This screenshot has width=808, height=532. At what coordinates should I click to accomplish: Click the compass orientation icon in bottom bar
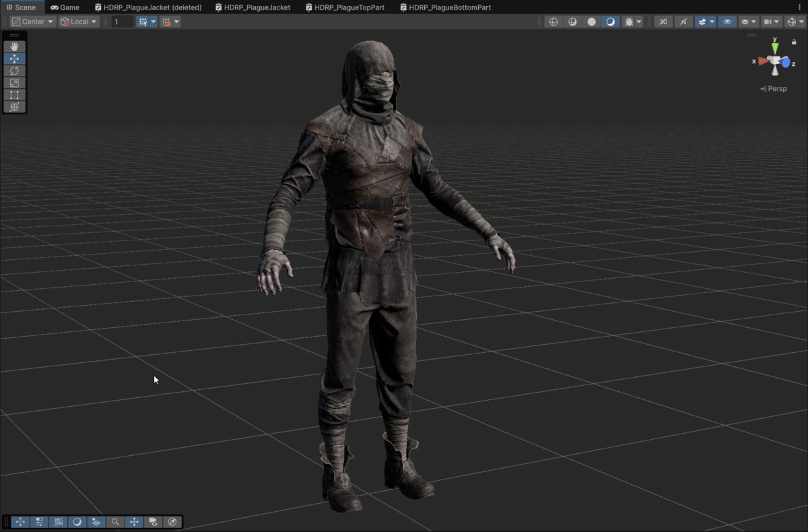click(x=172, y=522)
